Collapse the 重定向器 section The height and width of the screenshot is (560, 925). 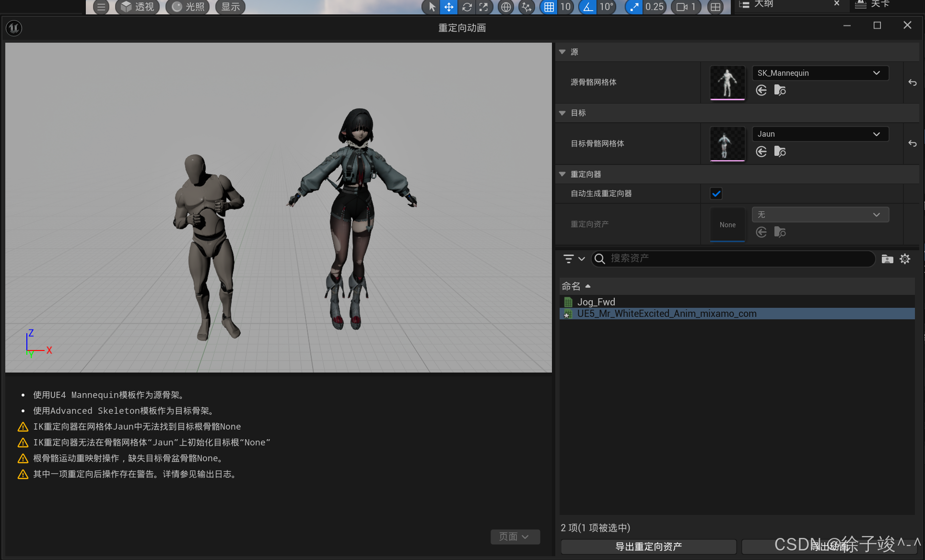(x=562, y=174)
